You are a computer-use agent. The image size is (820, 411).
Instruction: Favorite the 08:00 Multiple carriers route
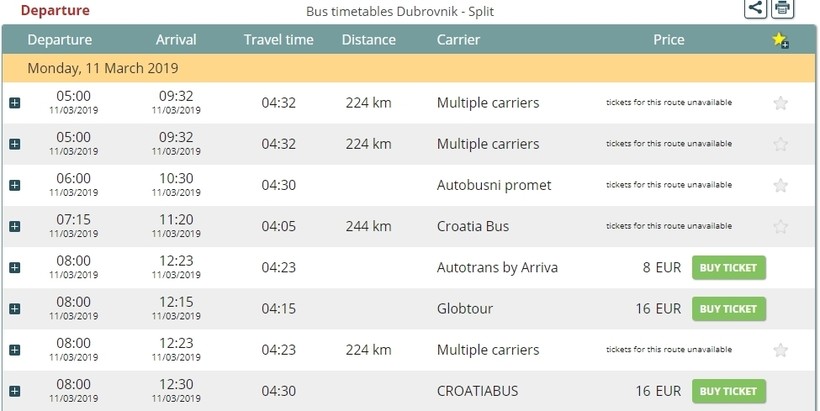coord(781,350)
